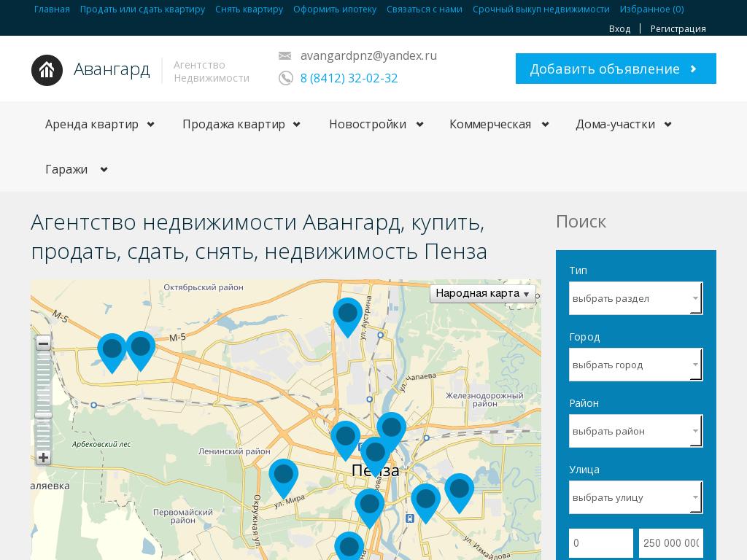Open Избранное (0) favorites
Screen dimensions: 747x560
pyautogui.click(x=651, y=9)
